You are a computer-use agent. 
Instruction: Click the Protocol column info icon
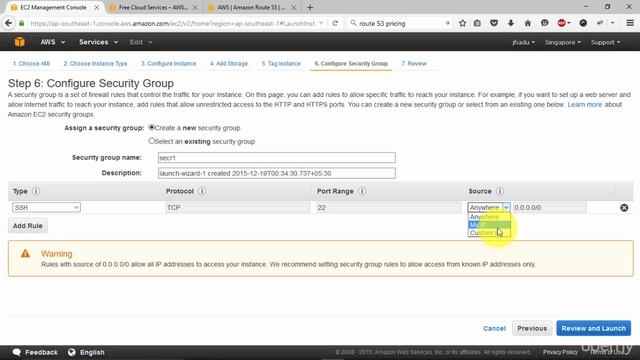tap(202, 191)
